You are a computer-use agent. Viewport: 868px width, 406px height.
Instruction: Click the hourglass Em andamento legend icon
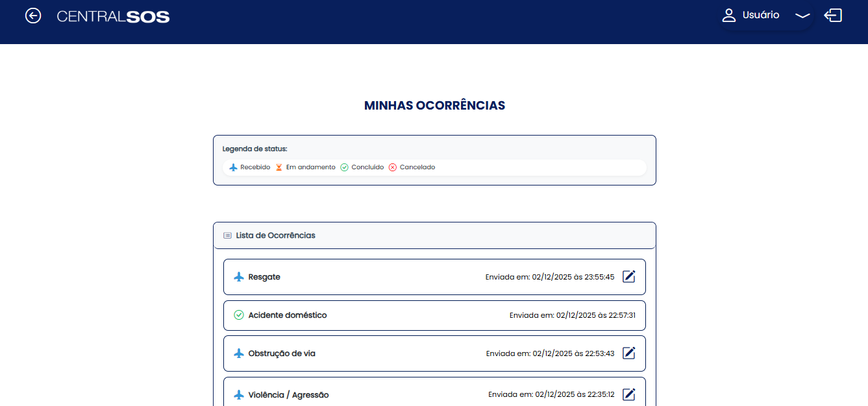click(x=279, y=167)
